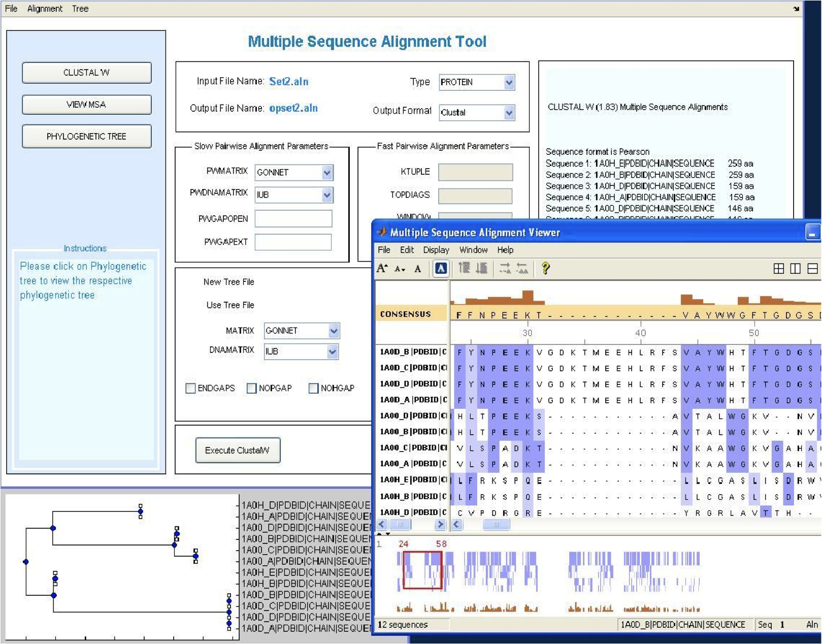Screen dimensions: 822x644
Task: Click the VIEW MSA button
Action: 87,105
